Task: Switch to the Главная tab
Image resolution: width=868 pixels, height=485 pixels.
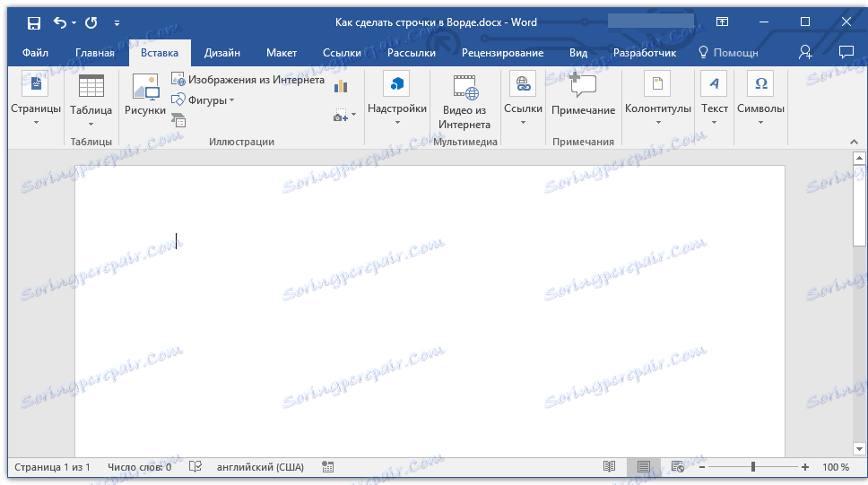Action: 95,53
